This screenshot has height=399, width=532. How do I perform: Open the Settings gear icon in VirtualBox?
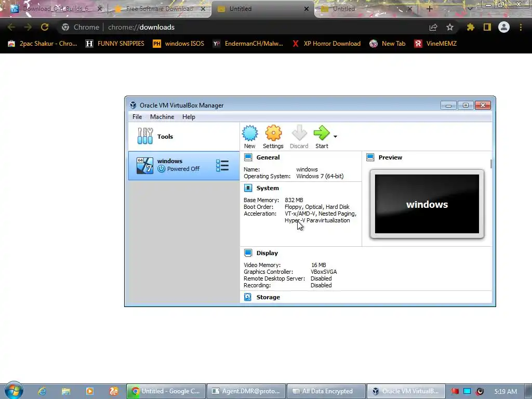point(273,137)
